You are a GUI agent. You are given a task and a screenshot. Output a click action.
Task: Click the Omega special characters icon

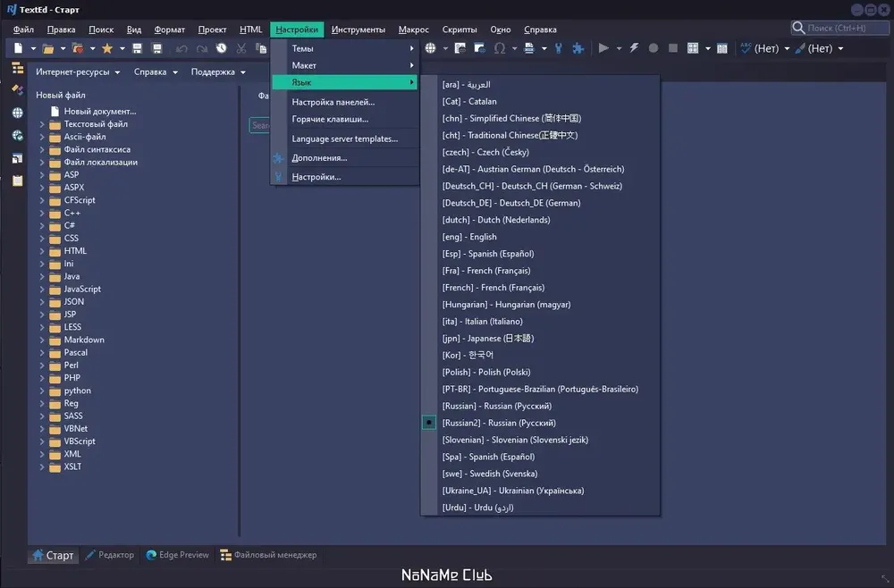pyautogui.click(x=500, y=48)
